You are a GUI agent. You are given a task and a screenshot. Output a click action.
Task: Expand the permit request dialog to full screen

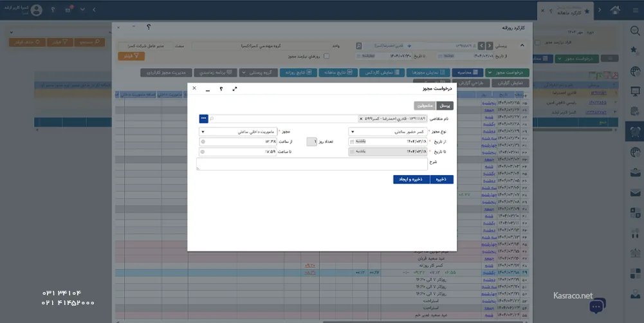(x=235, y=89)
